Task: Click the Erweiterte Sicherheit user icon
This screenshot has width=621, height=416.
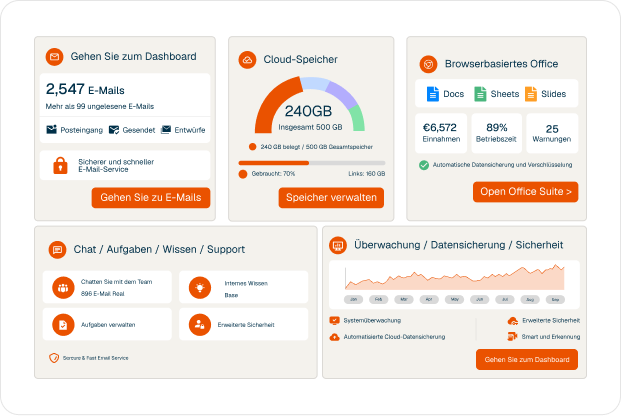Action: (199, 324)
